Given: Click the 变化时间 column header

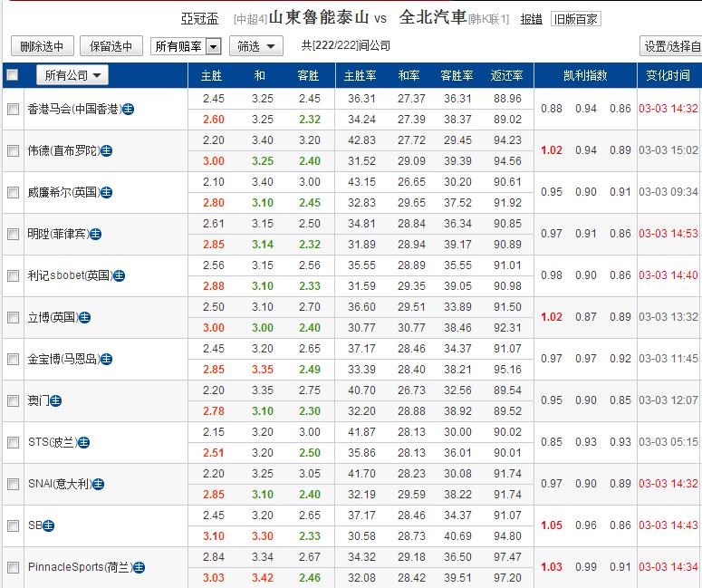Looking at the screenshot, I should tap(668, 76).
